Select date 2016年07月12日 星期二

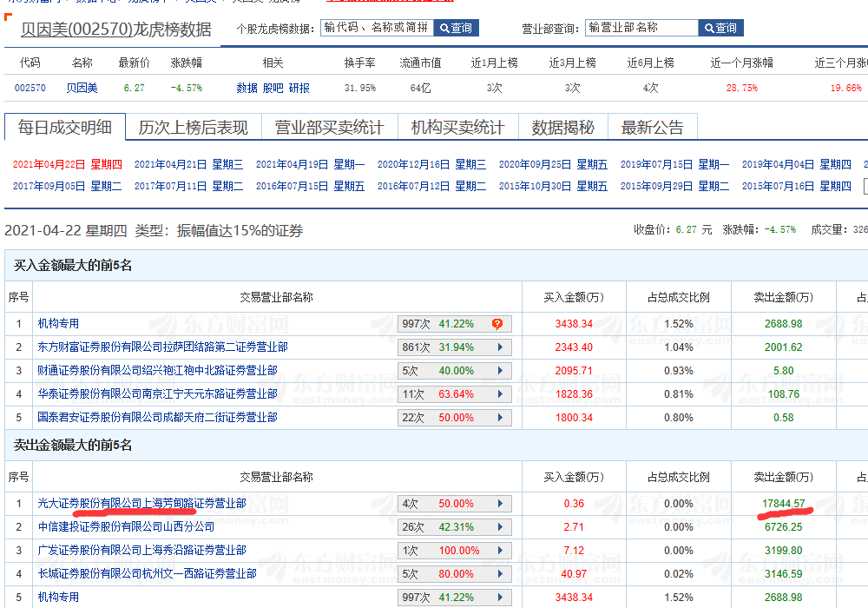point(431,186)
